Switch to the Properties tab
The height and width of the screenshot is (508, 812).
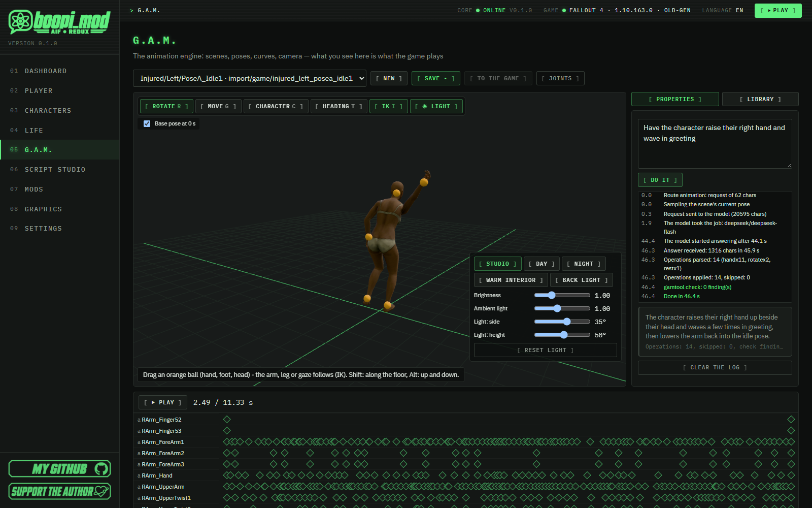coord(675,99)
